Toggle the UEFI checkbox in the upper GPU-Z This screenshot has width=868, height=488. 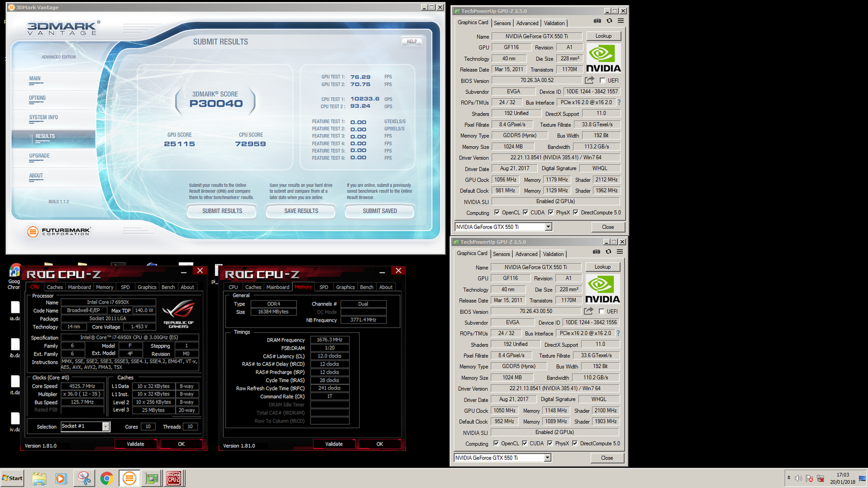point(602,80)
